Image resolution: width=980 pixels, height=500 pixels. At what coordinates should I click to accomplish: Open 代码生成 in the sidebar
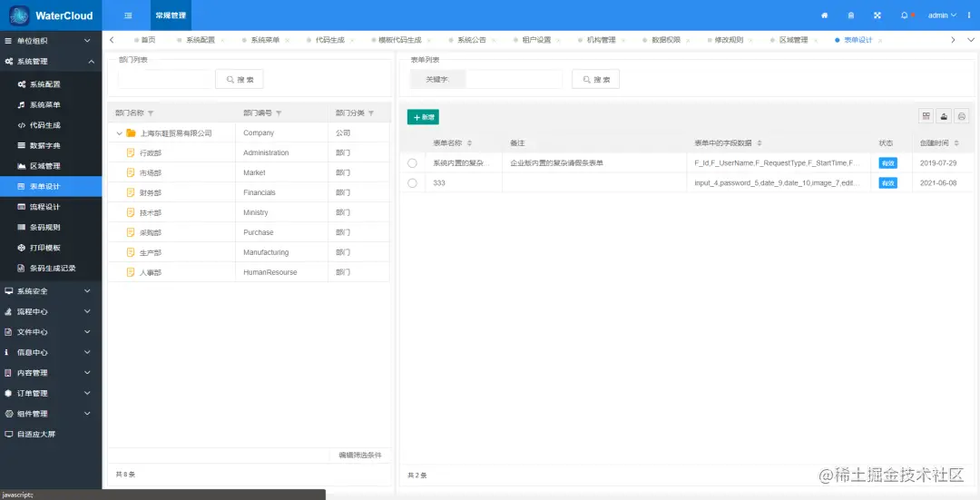click(51, 125)
